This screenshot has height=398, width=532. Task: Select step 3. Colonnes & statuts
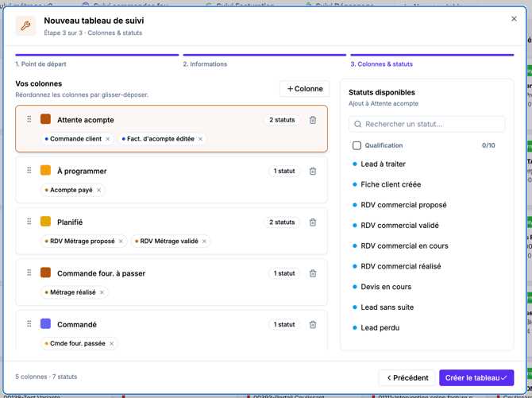pyautogui.click(x=382, y=64)
